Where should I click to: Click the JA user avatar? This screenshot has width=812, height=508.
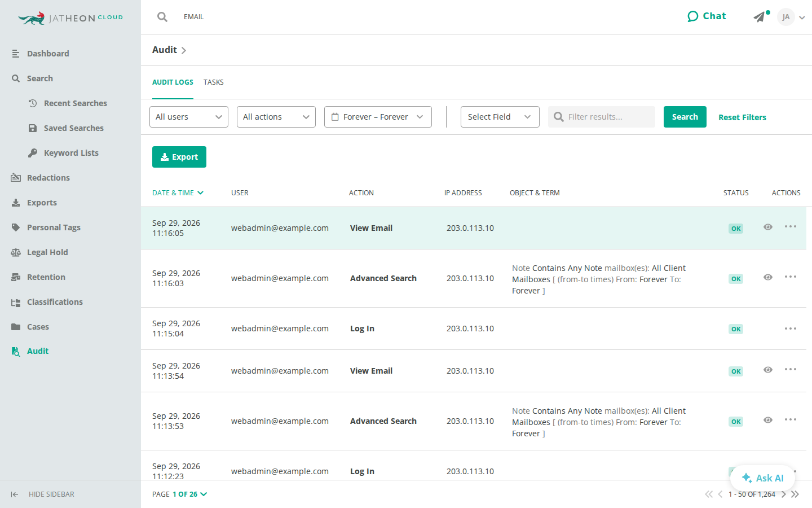pos(785,17)
